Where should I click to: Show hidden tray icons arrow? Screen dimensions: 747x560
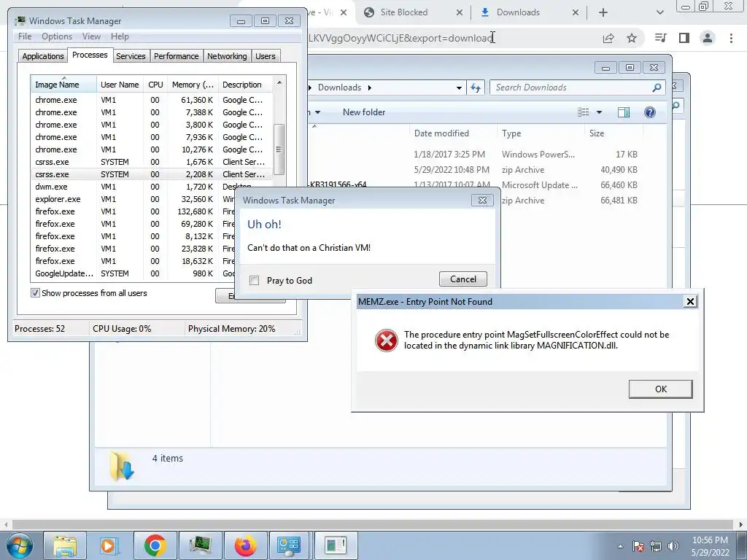coord(620,546)
